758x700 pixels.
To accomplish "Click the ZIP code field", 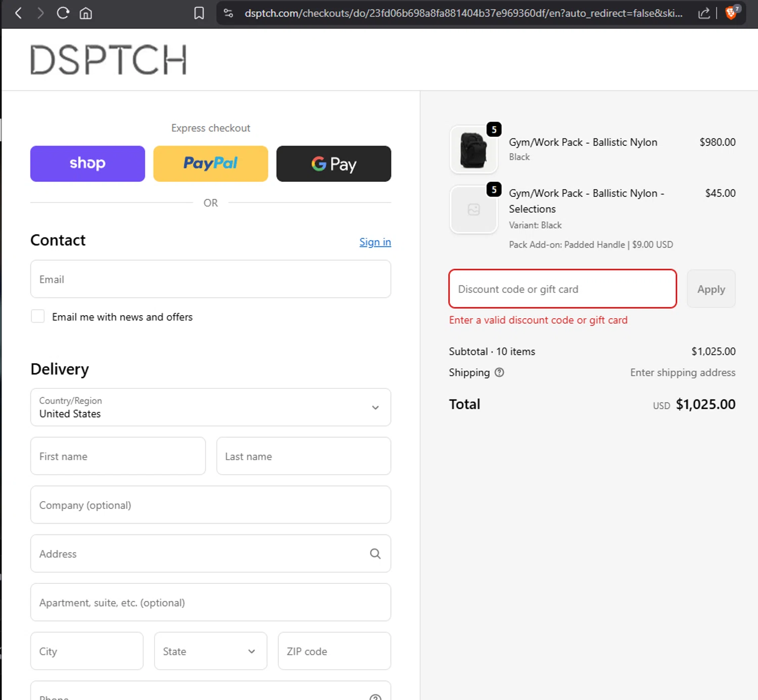I will click(335, 651).
